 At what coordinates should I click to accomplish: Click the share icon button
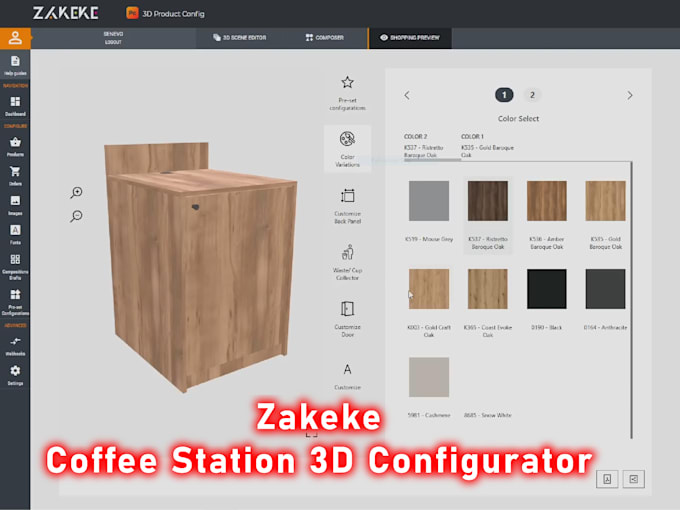633,479
